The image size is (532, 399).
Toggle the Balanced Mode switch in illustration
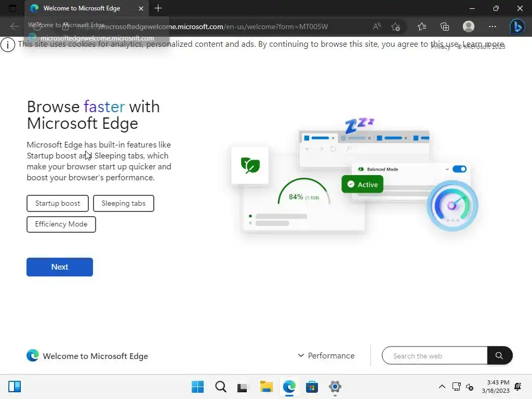[x=459, y=169]
